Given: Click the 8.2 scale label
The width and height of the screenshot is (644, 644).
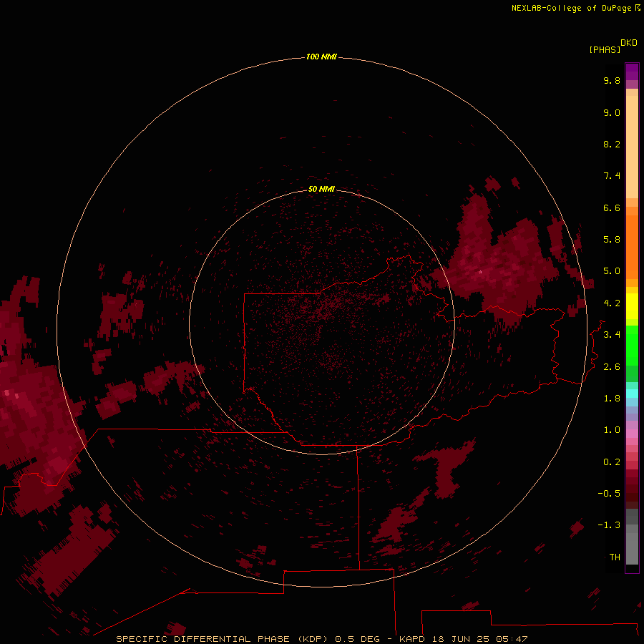Looking at the screenshot, I should tap(612, 144).
